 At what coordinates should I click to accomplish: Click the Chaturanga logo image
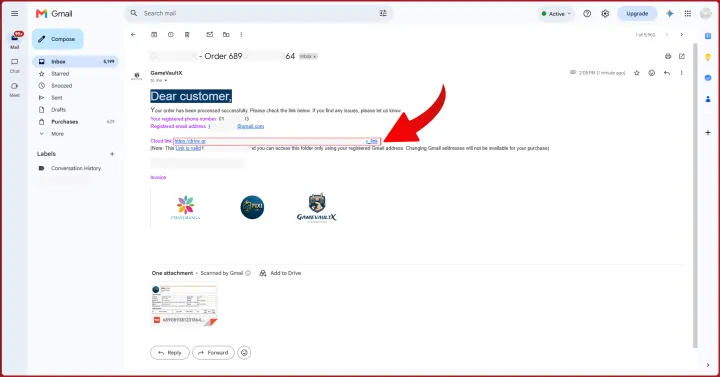(x=186, y=208)
